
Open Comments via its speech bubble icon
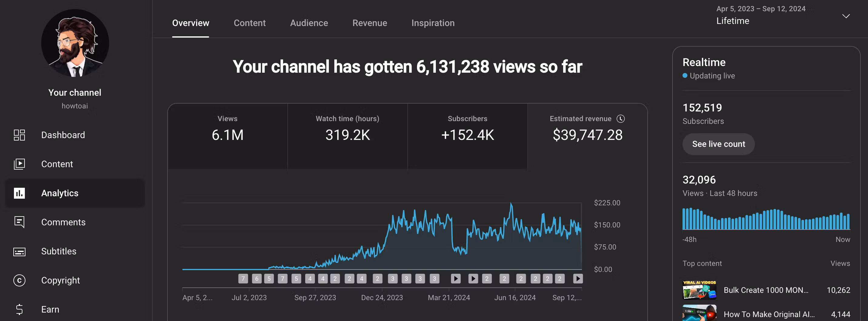pos(19,222)
